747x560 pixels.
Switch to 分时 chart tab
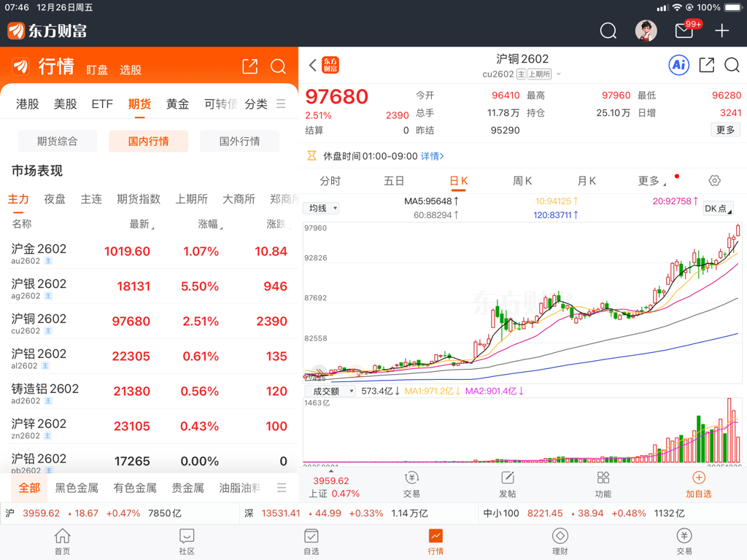tap(330, 181)
